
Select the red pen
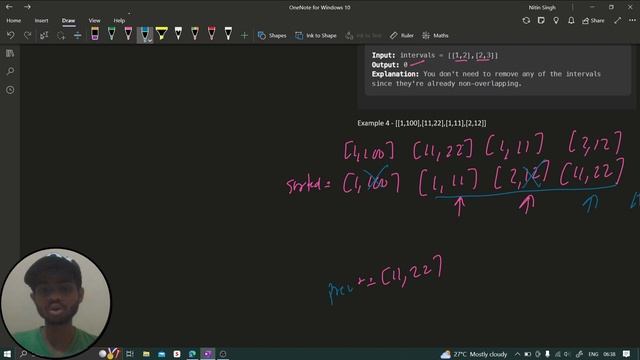coord(211,34)
